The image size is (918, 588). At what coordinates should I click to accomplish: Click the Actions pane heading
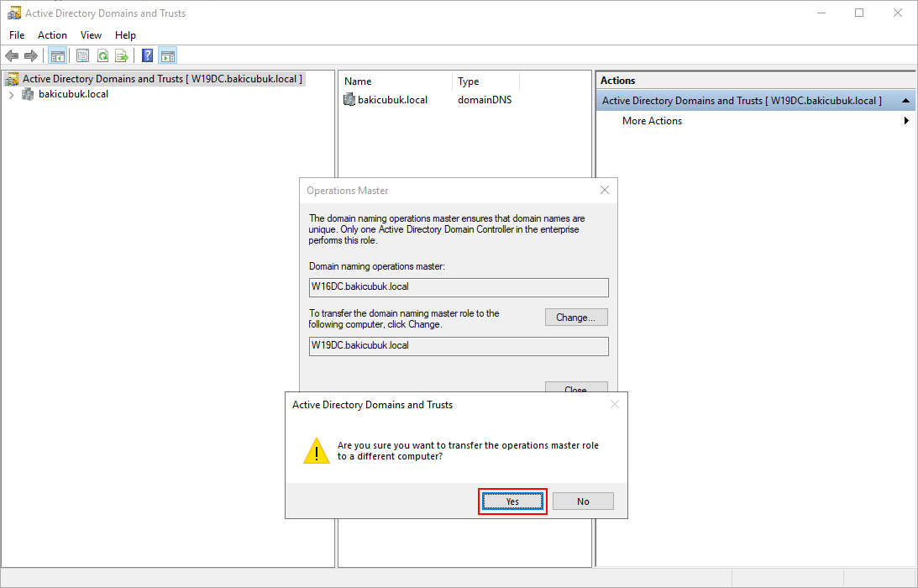(617, 81)
